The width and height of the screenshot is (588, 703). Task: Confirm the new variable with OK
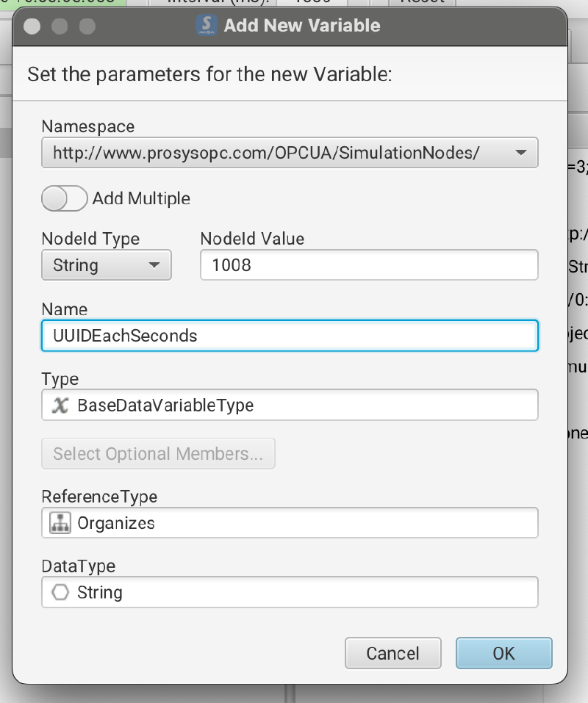503,652
